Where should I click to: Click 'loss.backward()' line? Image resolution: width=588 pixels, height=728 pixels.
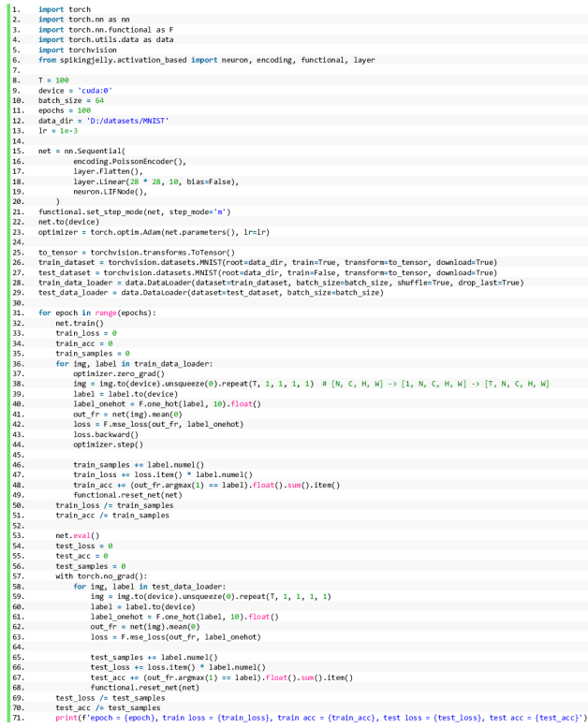[x=106, y=434]
